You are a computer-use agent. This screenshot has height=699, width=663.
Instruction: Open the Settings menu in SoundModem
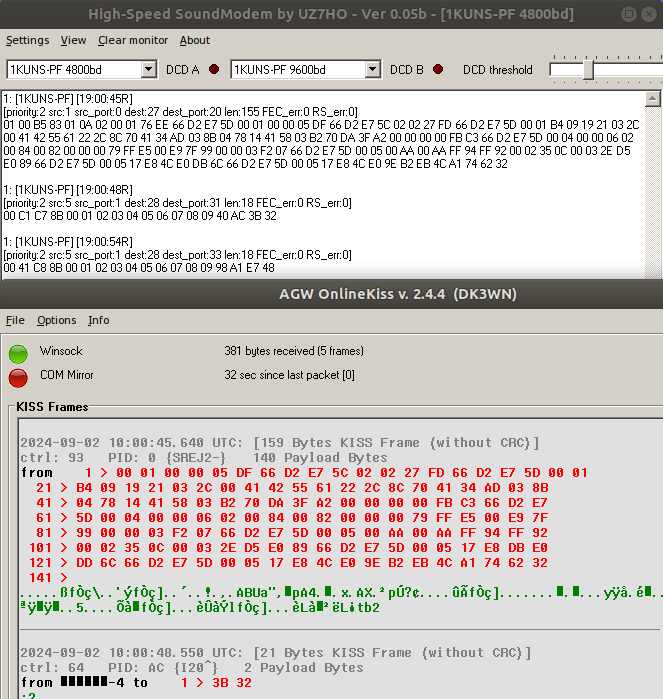coord(27,40)
